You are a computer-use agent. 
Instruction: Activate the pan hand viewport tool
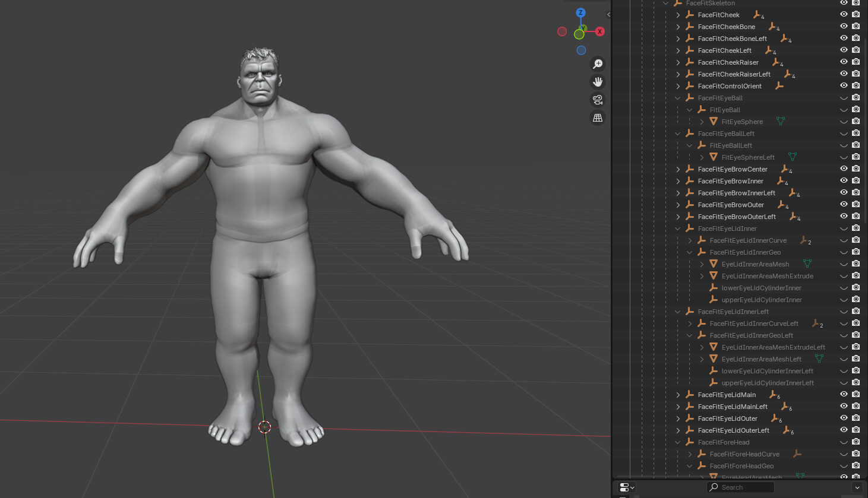(x=598, y=82)
